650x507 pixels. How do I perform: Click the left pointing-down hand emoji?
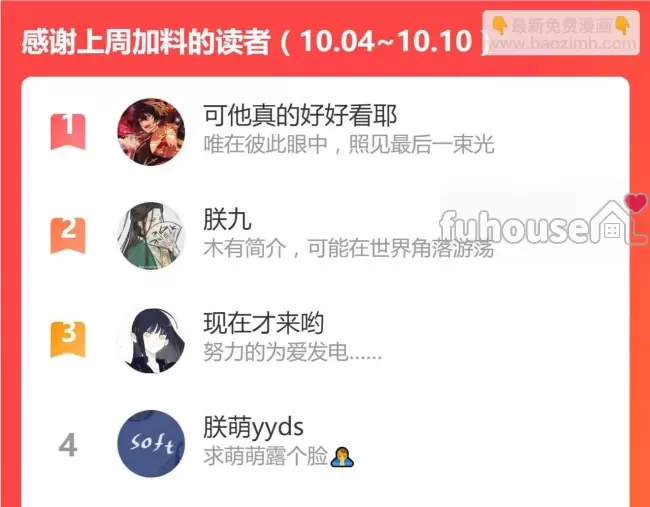[500, 26]
